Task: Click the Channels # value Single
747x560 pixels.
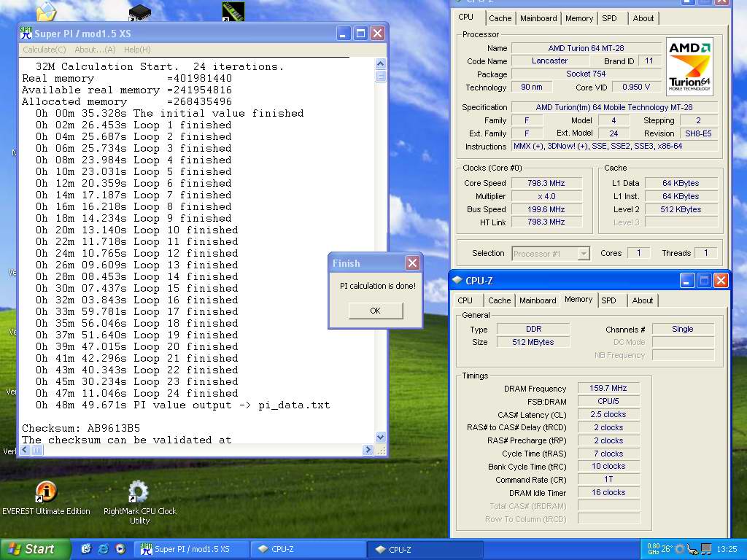Action: point(683,329)
